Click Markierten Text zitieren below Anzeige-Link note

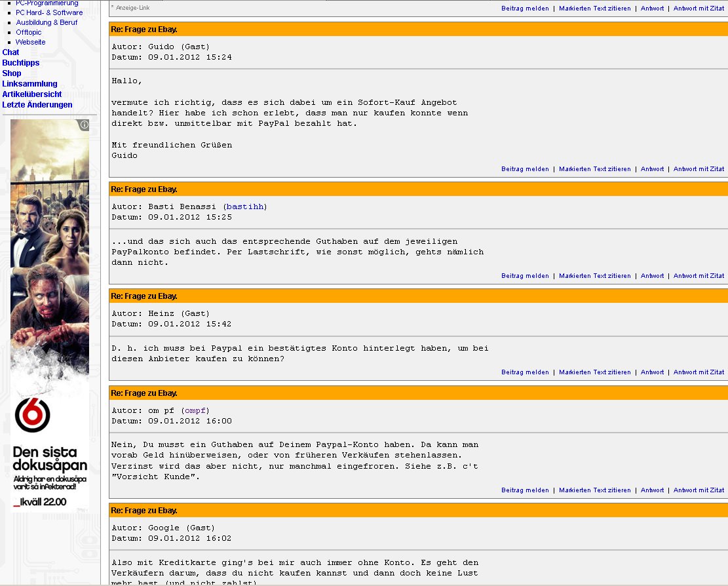(595, 9)
